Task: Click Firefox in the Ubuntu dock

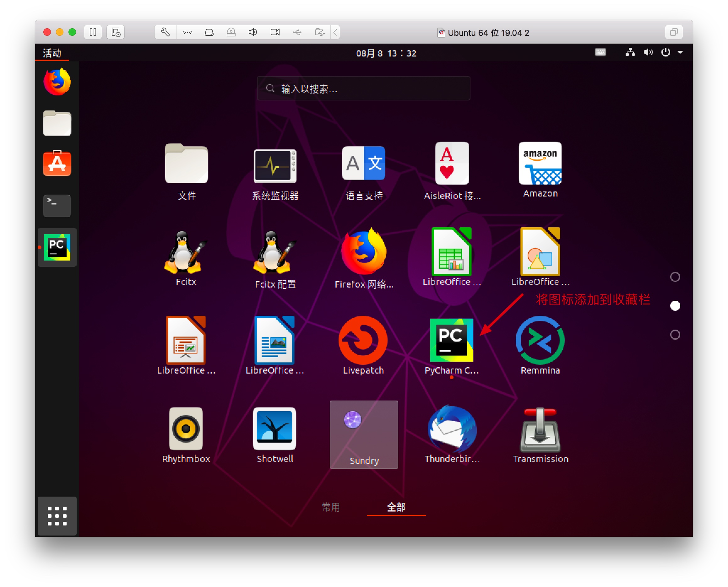Action: pyautogui.click(x=57, y=82)
